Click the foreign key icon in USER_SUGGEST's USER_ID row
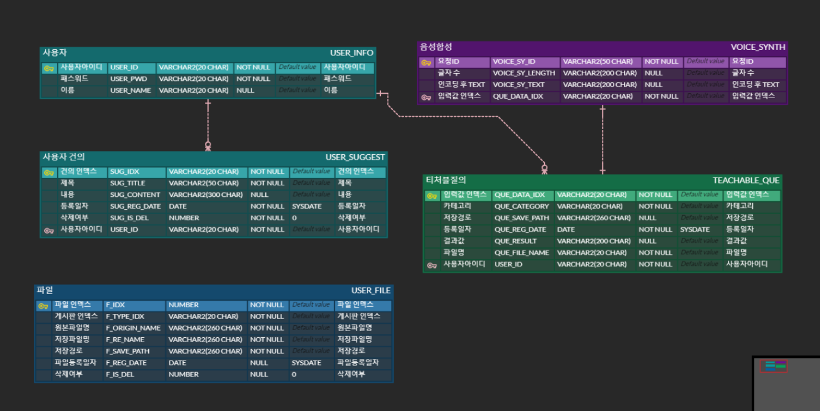 click(49, 230)
